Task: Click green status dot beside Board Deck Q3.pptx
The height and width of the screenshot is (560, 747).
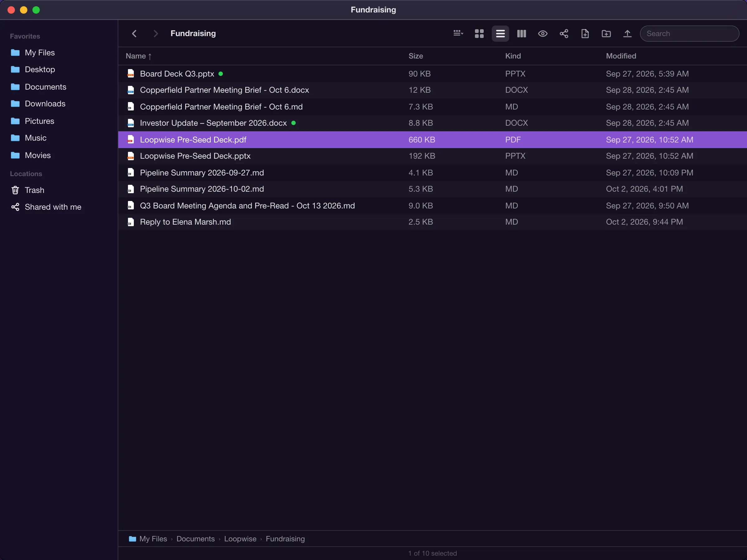Action: (220, 74)
